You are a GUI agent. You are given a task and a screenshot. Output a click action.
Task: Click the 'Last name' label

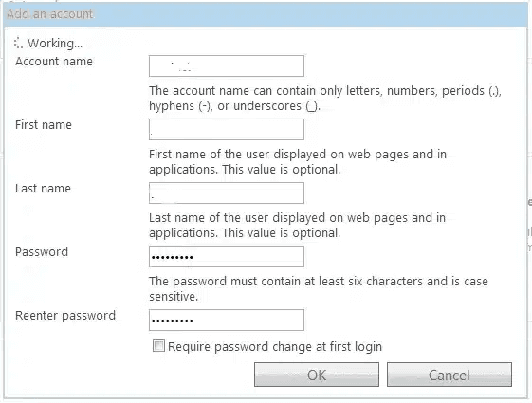click(43, 189)
